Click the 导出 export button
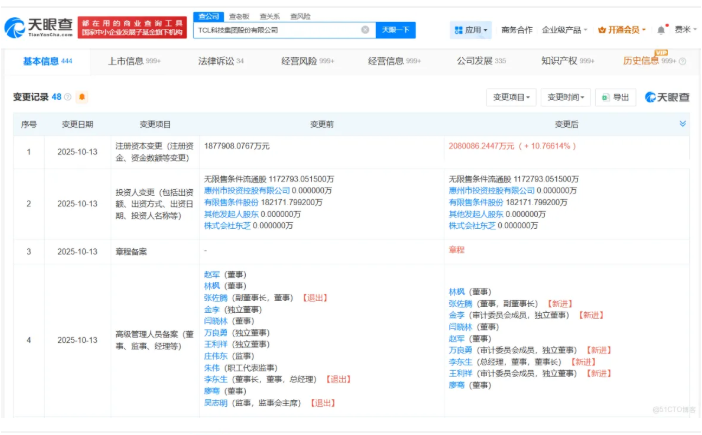Viewport: 702px width, 435px height. [x=616, y=97]
